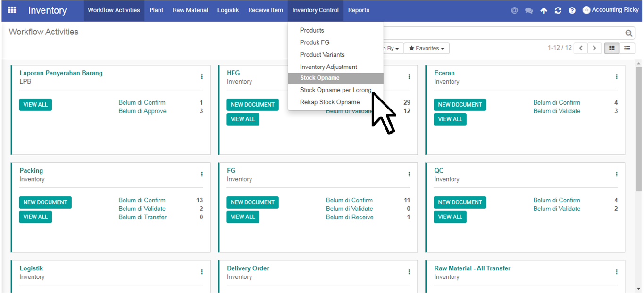The image size is (644, 293).
Task: Click the upload arrow icon in header
Action: [x=544, y=10]
